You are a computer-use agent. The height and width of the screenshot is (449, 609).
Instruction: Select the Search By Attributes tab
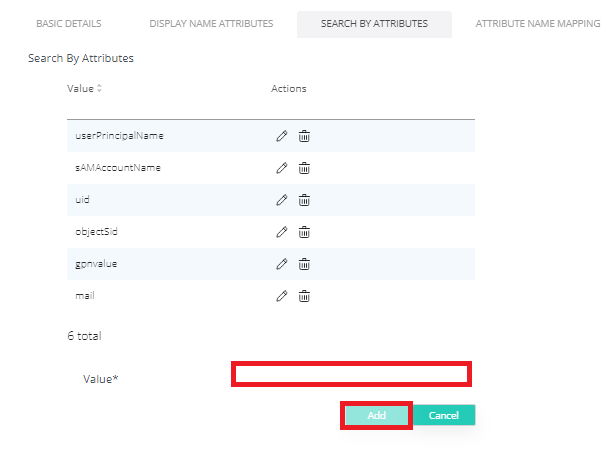[x=374, y=24]
